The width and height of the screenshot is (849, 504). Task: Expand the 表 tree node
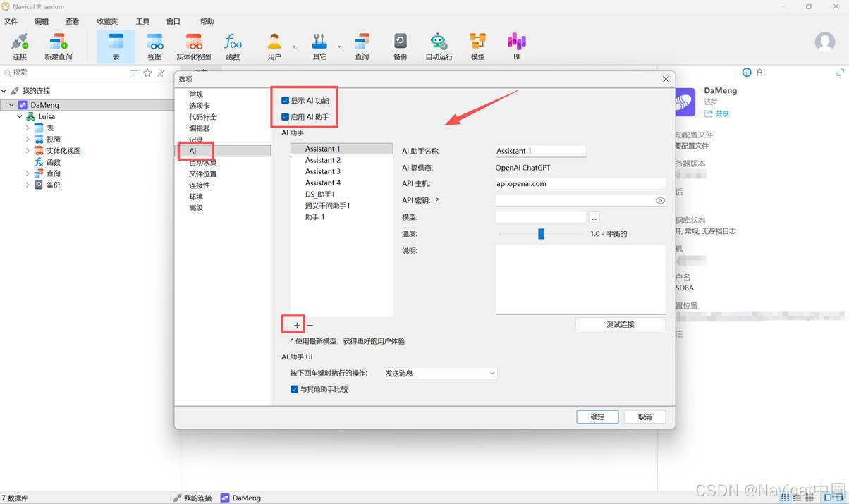tap(28, 128)
